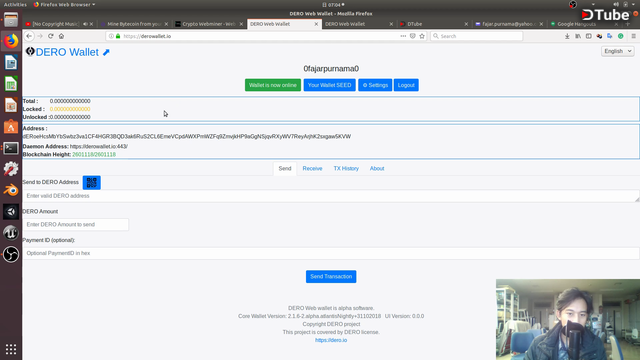Open the Firefox library icon
Image resolution: width=640 pixels, height=360 pixels.
coord(578,36)
